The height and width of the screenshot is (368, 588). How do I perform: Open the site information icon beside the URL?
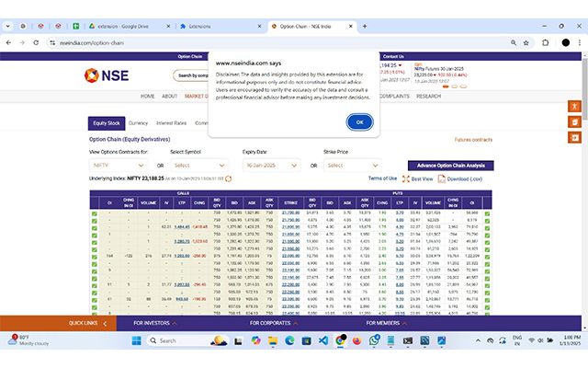52,43
